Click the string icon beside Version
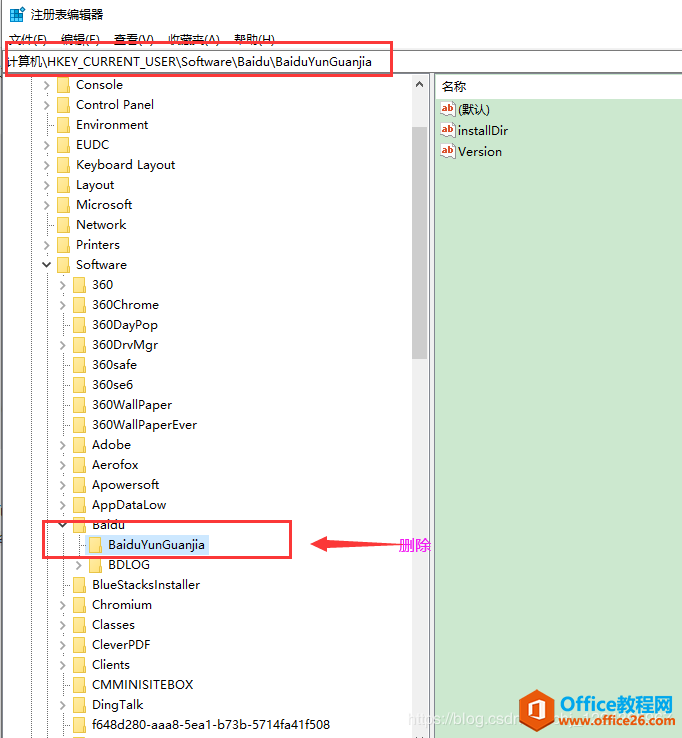The width and height of the screenshot is (682, 738). tap(448, 151)
